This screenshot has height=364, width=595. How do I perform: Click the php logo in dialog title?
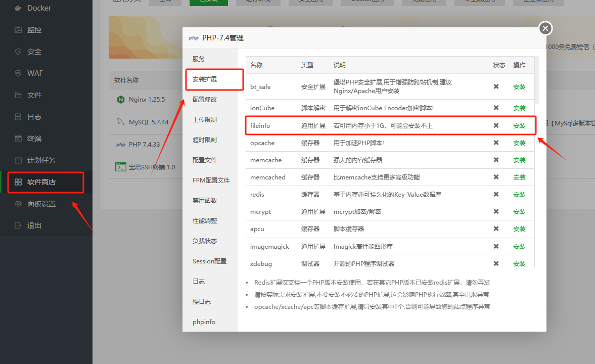coord(194,38)
